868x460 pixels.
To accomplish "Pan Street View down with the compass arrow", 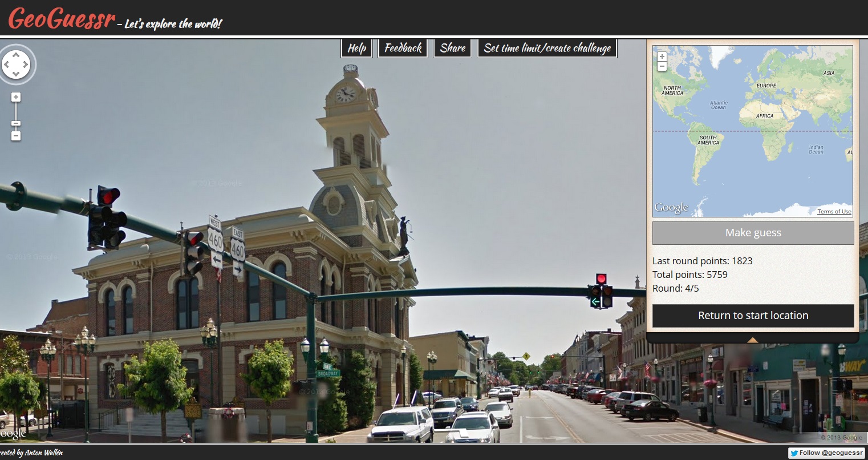I will tap(16, 74).
